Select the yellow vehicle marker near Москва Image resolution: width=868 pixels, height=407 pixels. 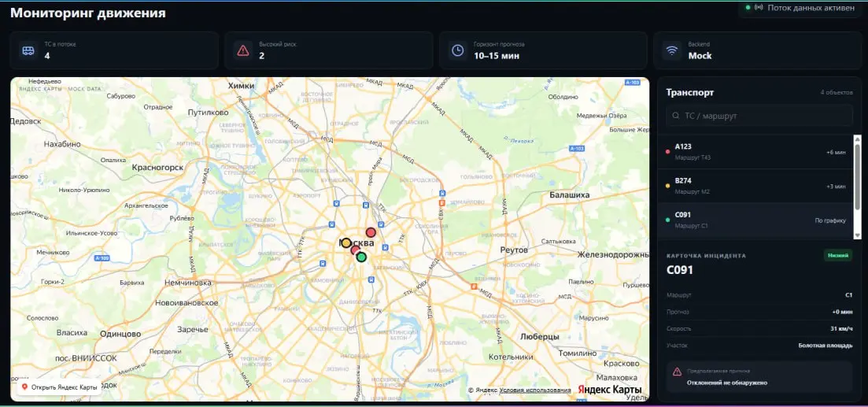tap(346, 242)
